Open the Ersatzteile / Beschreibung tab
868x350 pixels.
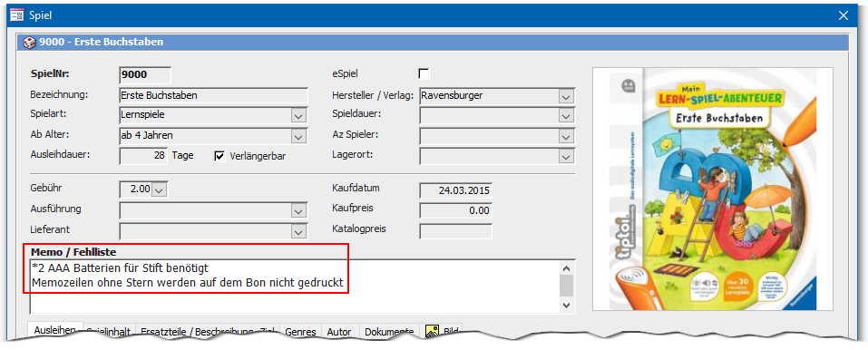[x=207, y=332]
